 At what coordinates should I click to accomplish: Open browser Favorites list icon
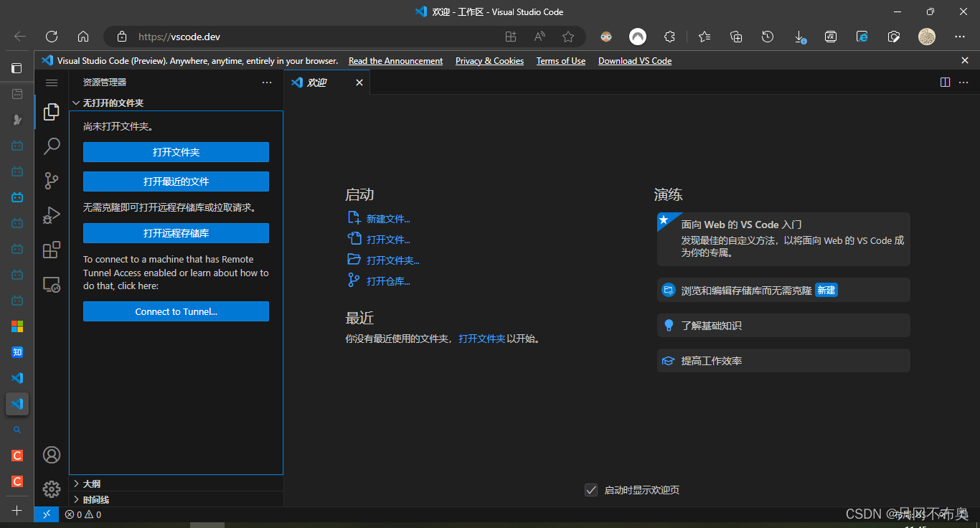coord(705,37)
